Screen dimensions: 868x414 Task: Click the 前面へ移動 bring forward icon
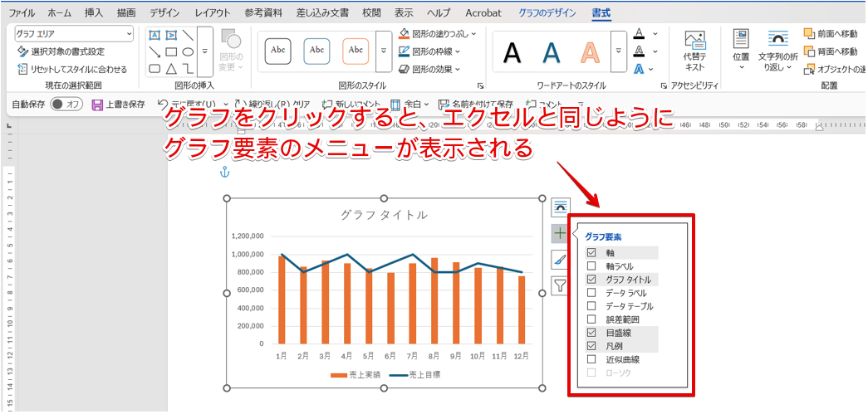[x=809, y=34]
